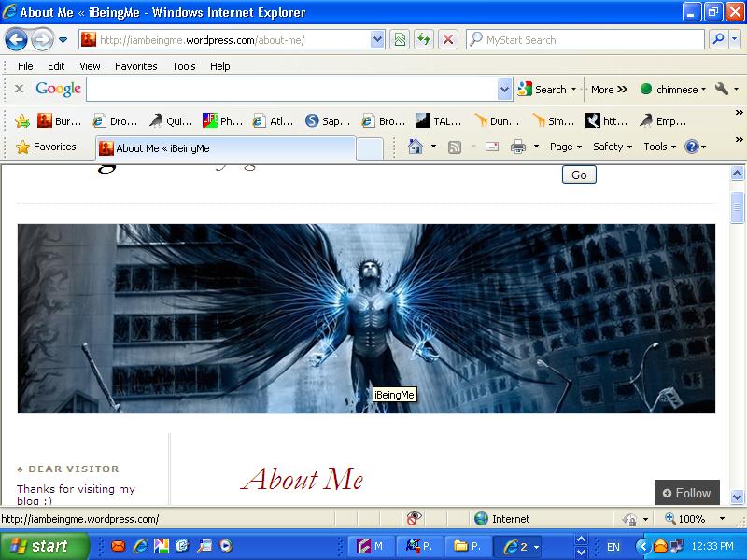Print the page with printer icon
Screen dimensions: 747x560
(518, 147)
